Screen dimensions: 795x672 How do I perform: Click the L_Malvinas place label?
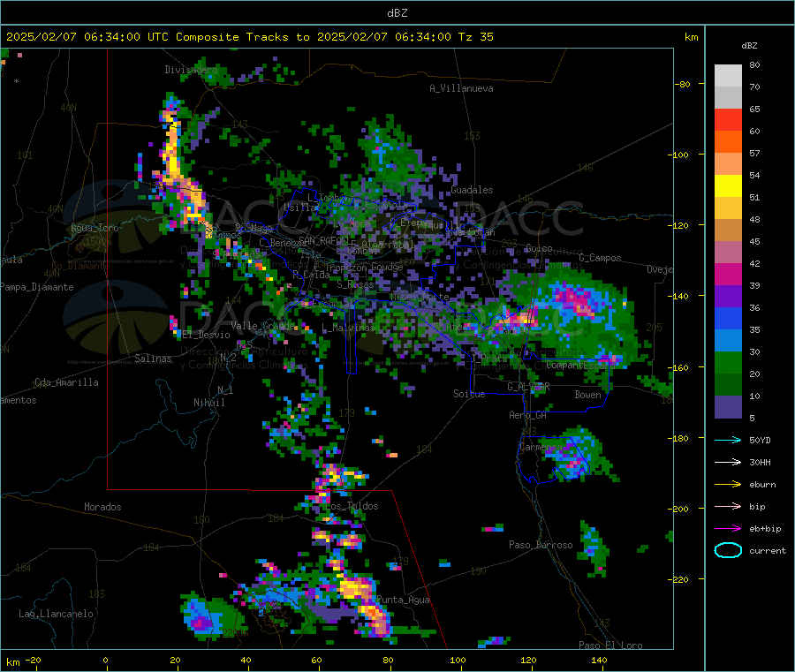tap(348, 328)
